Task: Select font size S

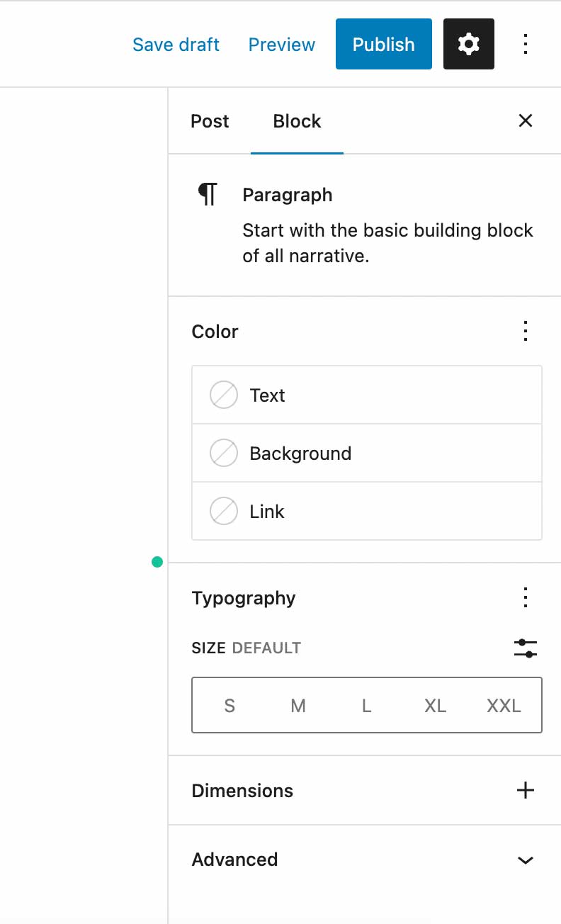Action: (229, 705)
